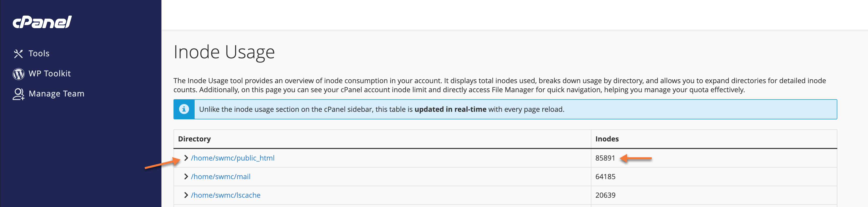Open the WP Toolkit sidebar item
The width and height of the screenshot is (868, 207).
click(x=50, y=74)
